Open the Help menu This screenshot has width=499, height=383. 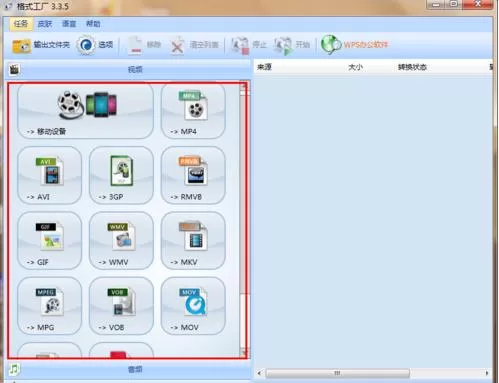pyautogui.click(x=93, y=24)
